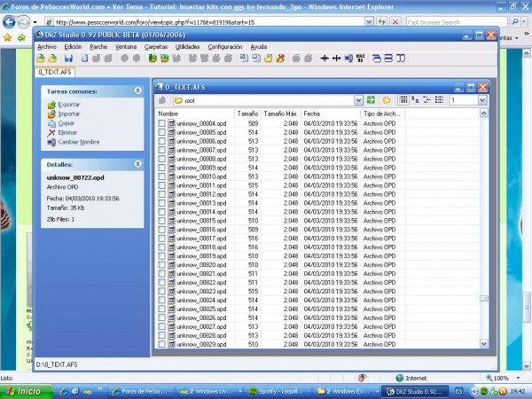
Task: Click the Internet Explorer back button
Action: tap(9, 22)
